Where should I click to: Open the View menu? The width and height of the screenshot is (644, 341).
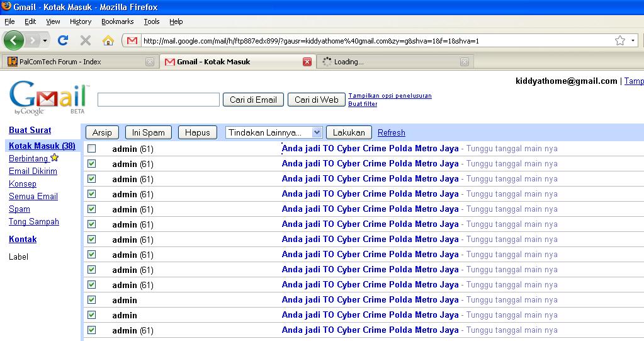[x=53, y=21]
